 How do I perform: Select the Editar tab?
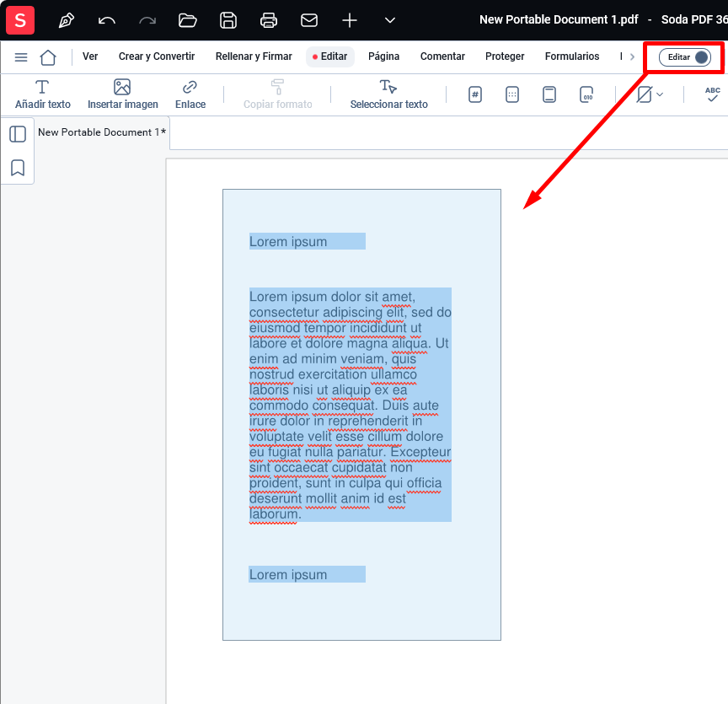tap(330, 56)
